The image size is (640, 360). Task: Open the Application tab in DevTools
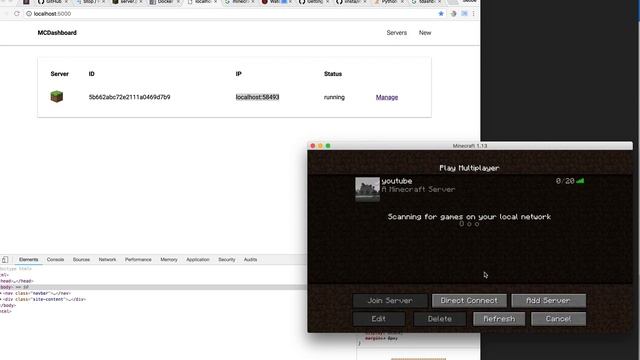(x=198, y=260)
